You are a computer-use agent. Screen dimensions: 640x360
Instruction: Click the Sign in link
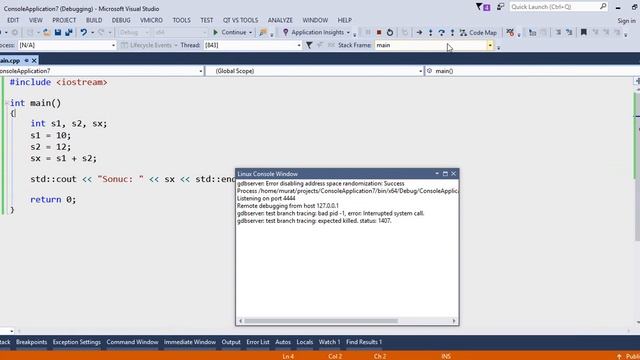click(x=627, y=20)
